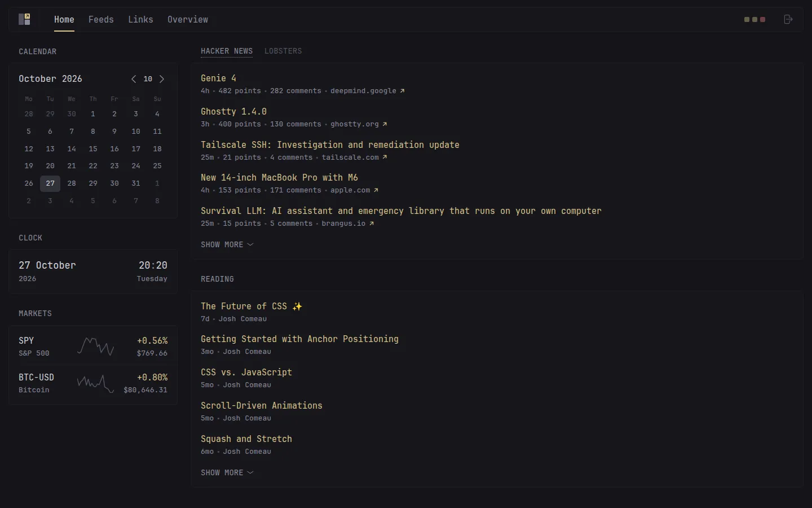View the 130 comments on Ghostty
This screenshot has height=508, width=812.
(x=295, y=124)
